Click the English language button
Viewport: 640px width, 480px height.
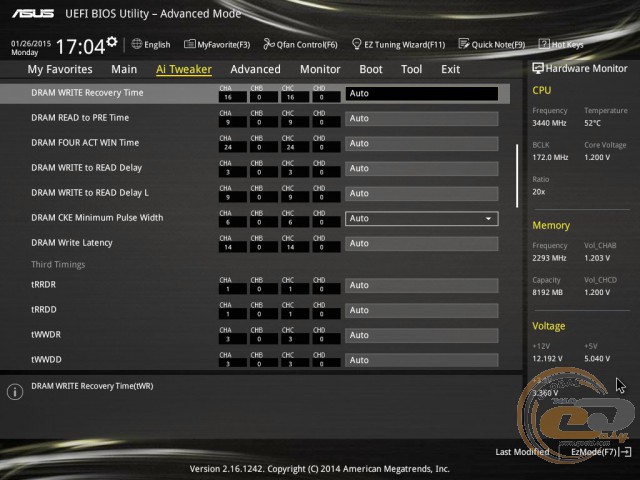tap(157, 44)
